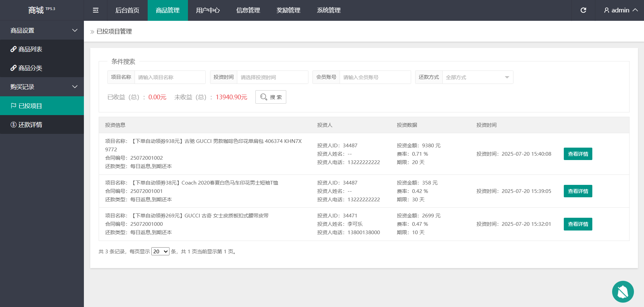The width and height of the screenshot is (644, 307).
Task: Click the 商城 logo text
Action: (36, 10)
